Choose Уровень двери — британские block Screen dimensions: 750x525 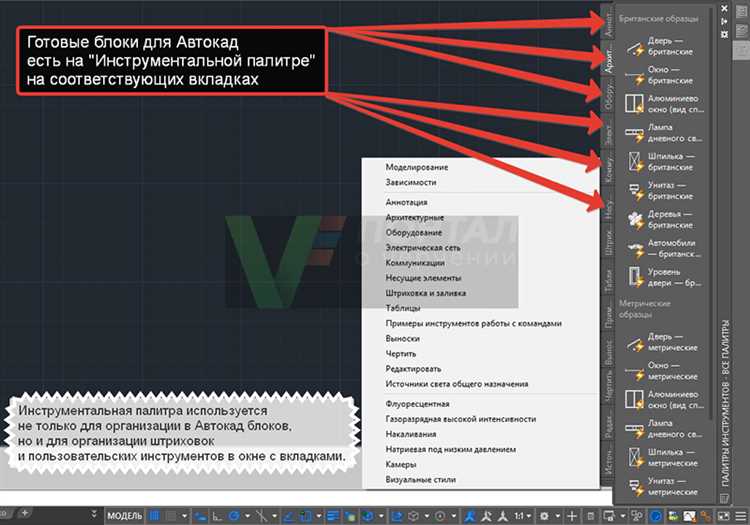(664, 277)
